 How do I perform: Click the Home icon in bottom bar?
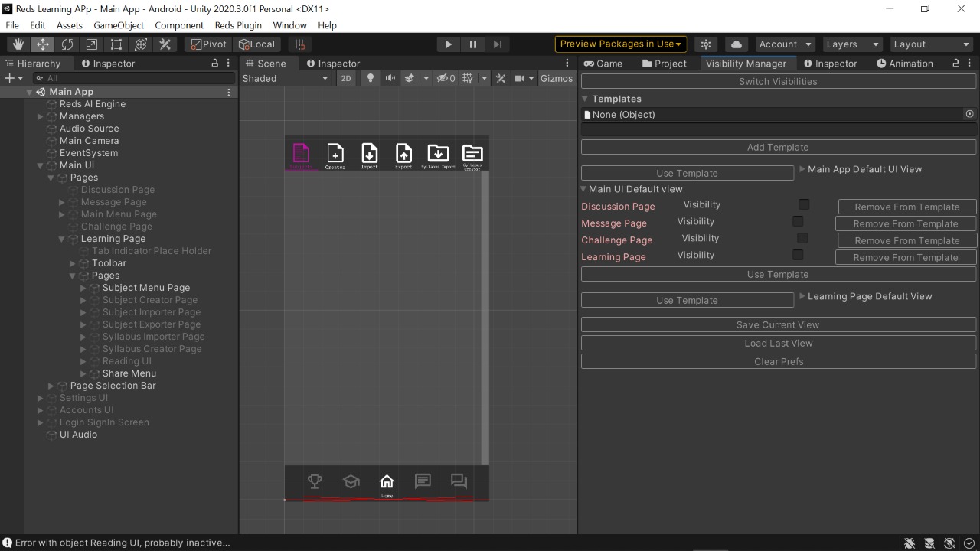point(387,484)
